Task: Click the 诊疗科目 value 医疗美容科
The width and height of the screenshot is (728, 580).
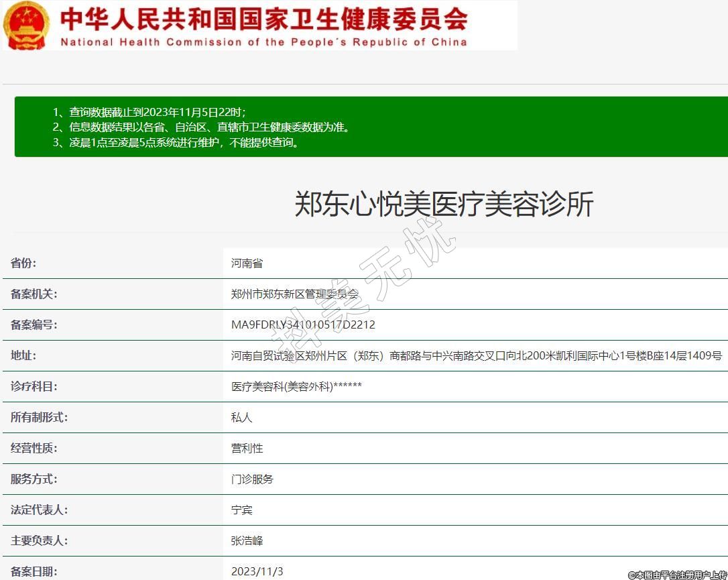Action: pyautogui.click(x=296, y=387)
